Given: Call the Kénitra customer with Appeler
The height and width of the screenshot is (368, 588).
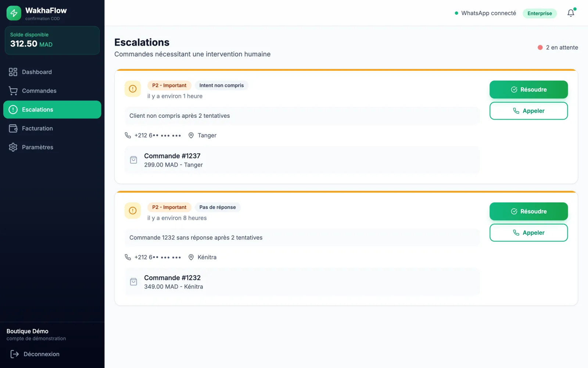Looking at the screenshot, I should tap(528, 233).
